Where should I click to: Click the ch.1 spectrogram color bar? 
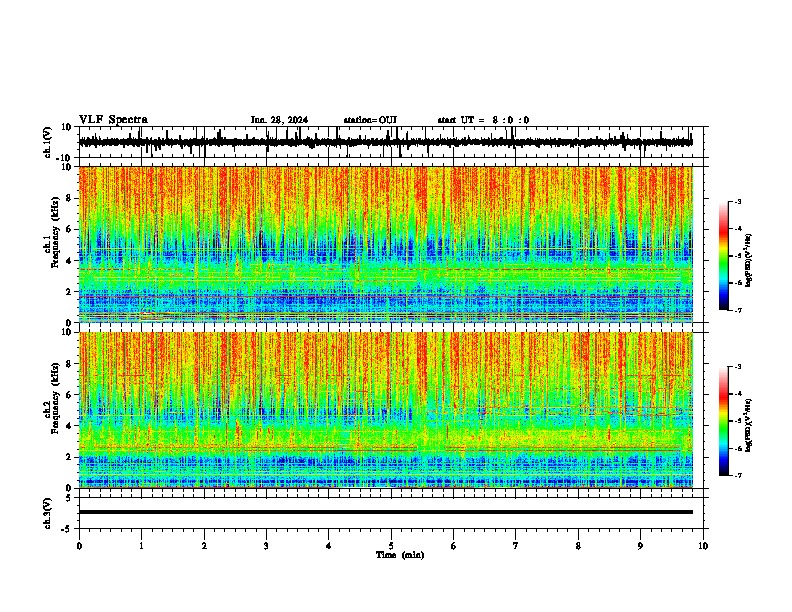[x=724, y=256]
